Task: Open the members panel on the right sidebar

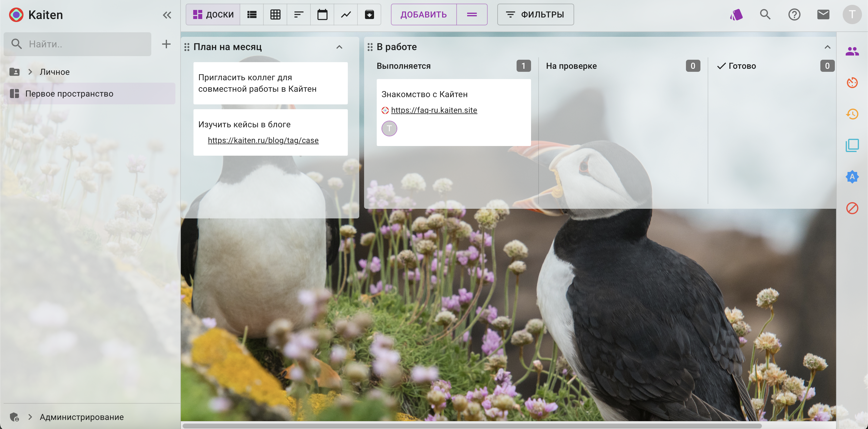Action: pos(852,51)
